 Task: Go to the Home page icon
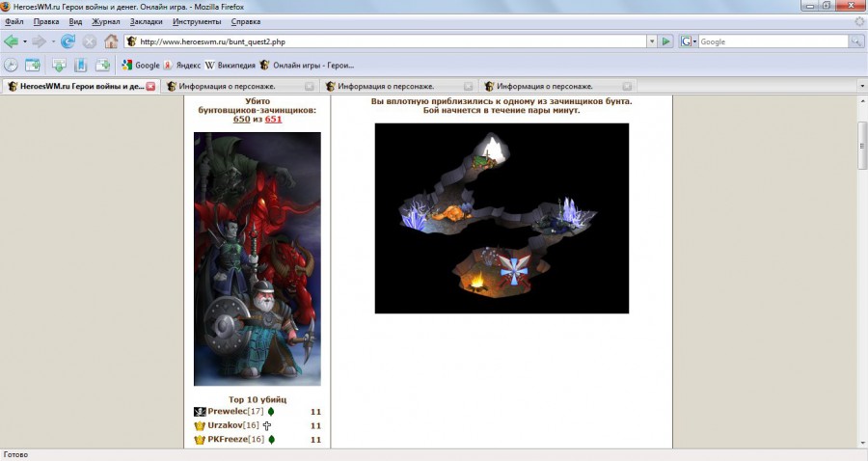(x=111, y=41)
